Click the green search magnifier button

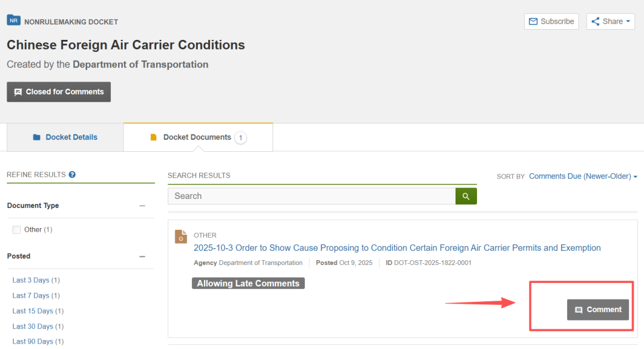(466, 196)
